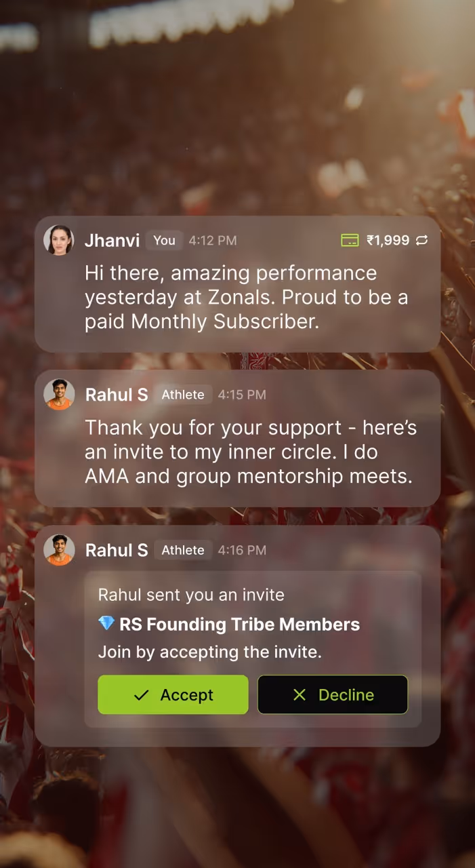The image size is (475, 868).
Task: Select the ₹1,999 subscription amount
Action: [x=388, y=240]
